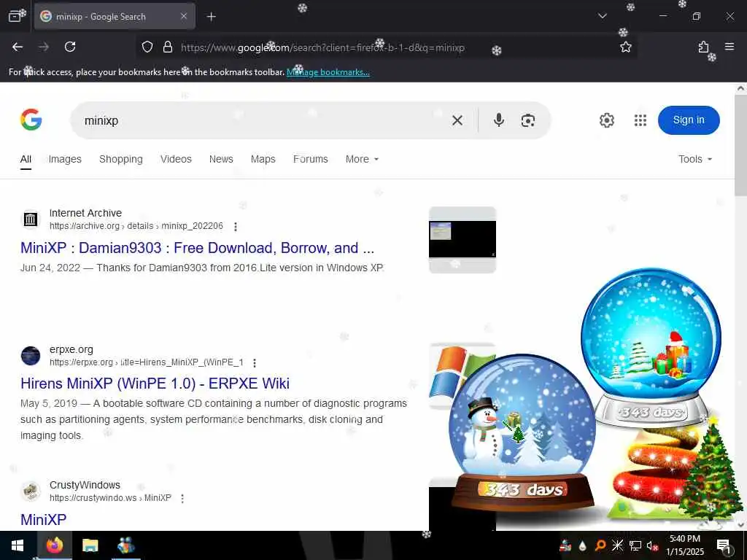Open Hirens MiniXP ERPXE Wiki link
Image resolution: width=747 pixels, height=560 pixels.
tap(155, 384)
